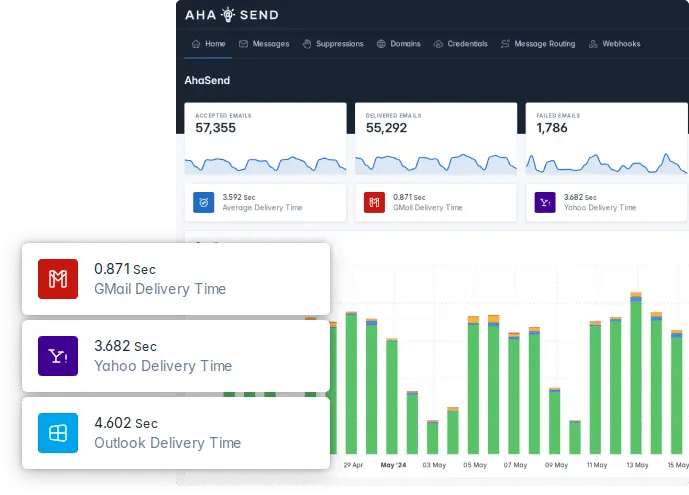Switch to the Domains tab

[399, 43]
